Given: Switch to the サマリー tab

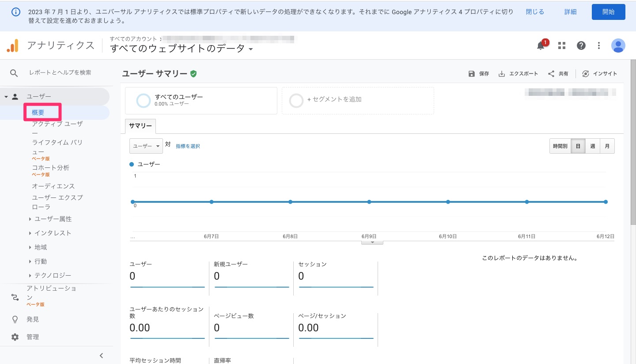Looking at the screenshot, I should 140,126.
